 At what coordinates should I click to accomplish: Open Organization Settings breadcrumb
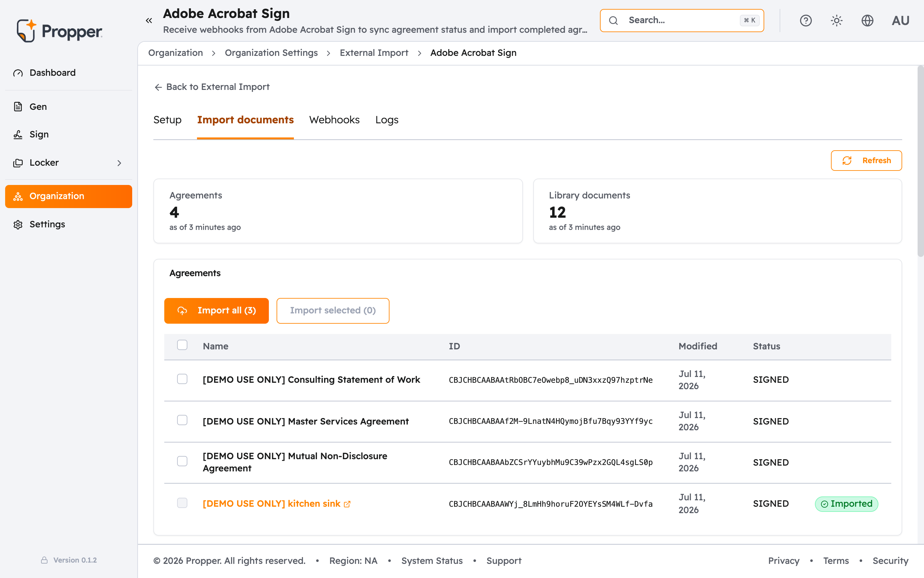click(x=271, y=53)
